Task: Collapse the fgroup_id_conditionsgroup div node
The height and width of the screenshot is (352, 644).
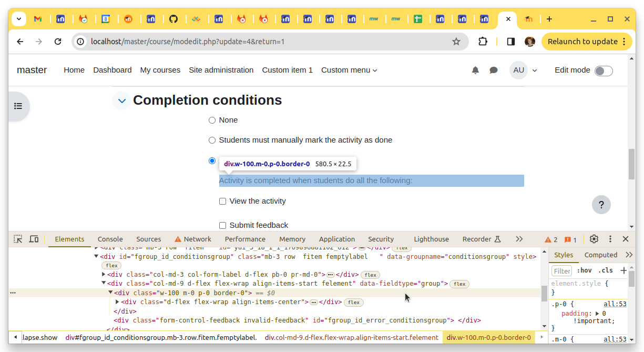Action: [x=96, y=256]
